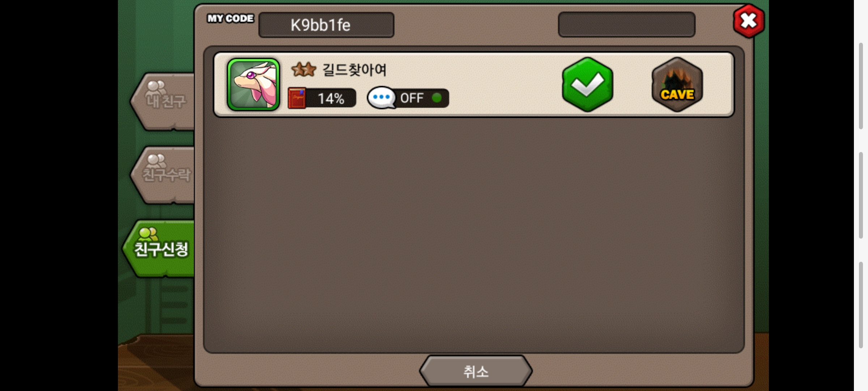The image size is (868, 391).
Task: Click the 취소 cancel button
Action: click(x=476, y=371)
